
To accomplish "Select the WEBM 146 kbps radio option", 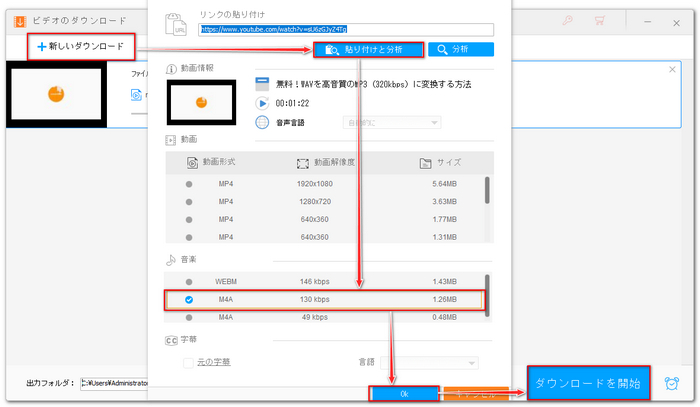I will tap(189, 282).
